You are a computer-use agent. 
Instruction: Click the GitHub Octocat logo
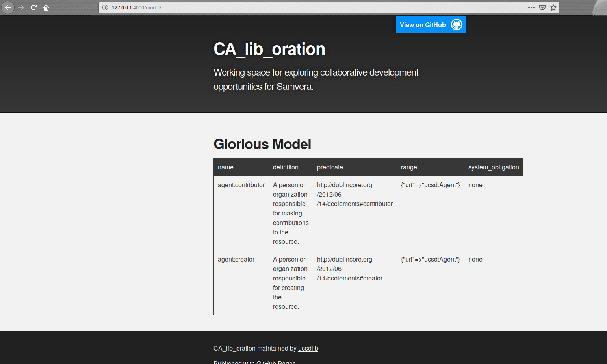pyautogui.click(x=457, y=24)
